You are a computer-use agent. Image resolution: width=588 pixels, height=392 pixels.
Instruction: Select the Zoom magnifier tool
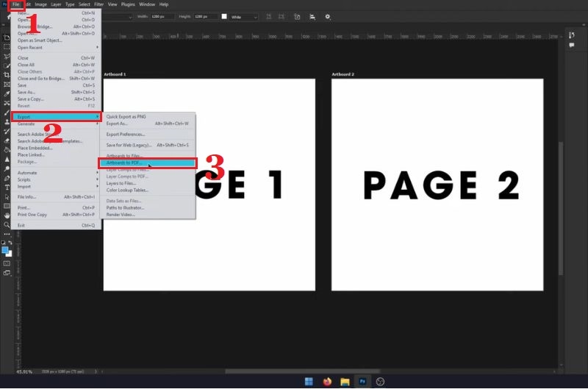tap(7, 225)
